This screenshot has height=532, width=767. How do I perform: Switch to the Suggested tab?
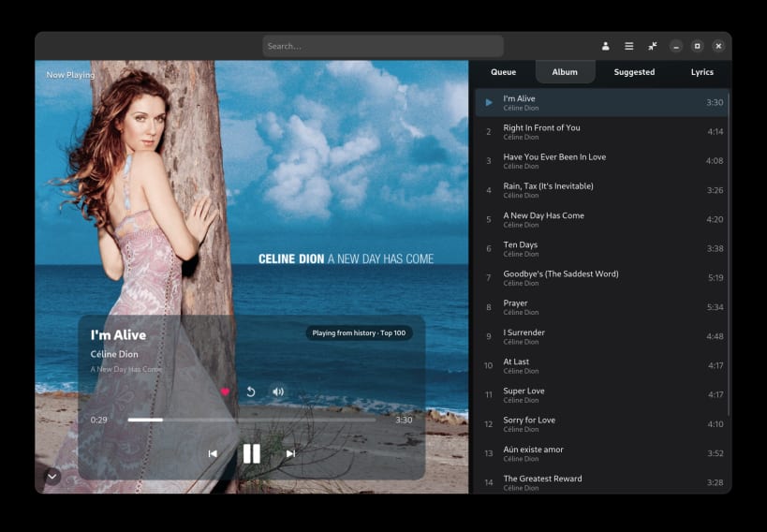click(x=634, y=72)
